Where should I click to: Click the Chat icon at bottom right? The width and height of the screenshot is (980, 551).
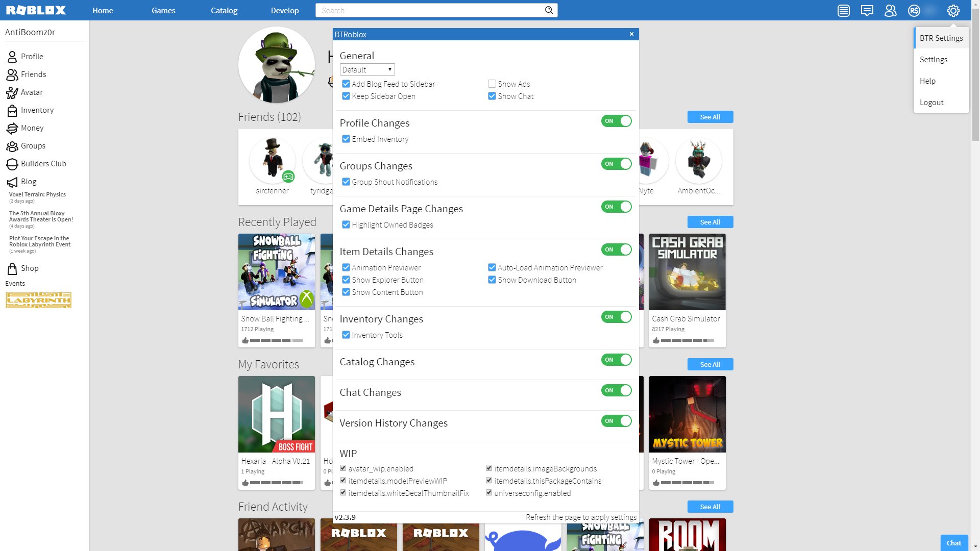[954, 542]
